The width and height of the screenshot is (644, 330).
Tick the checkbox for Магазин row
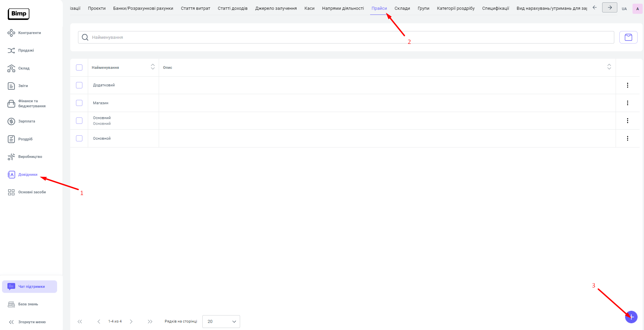point(79,103)
